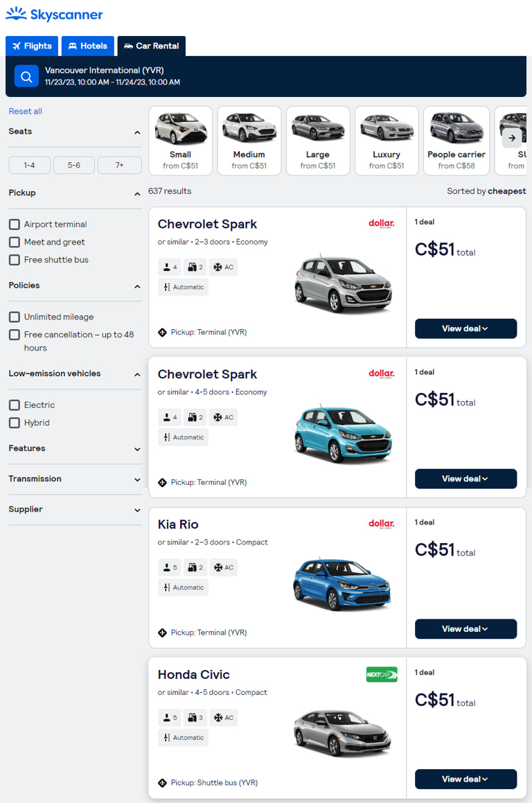Click the Automatic transmission badge on Honda Civic
The width and height of the screenshot is (532, 803).
click(x=184, y=737)
